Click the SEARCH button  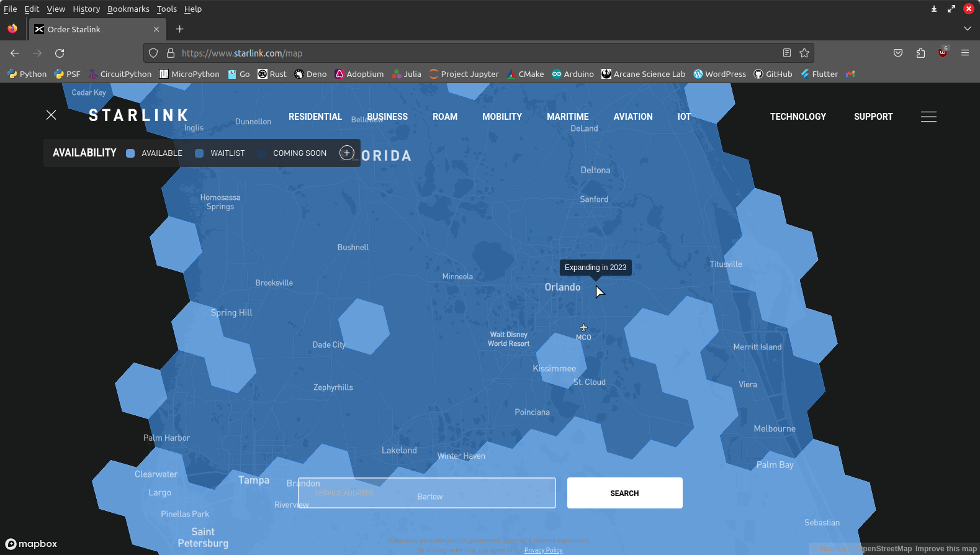(624, 493)
